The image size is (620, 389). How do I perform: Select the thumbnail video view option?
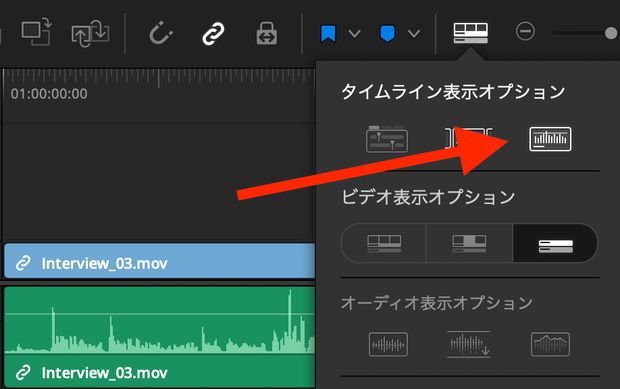click(x=469, y=243)
